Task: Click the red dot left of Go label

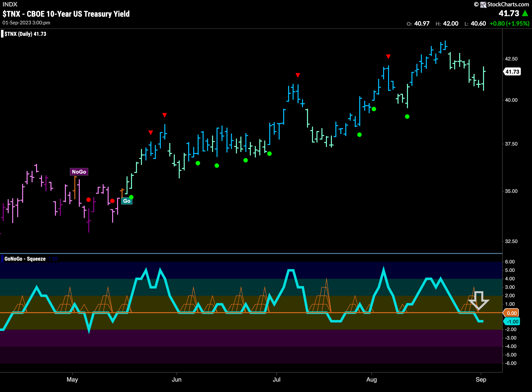Action: click(x=112, y=201)
